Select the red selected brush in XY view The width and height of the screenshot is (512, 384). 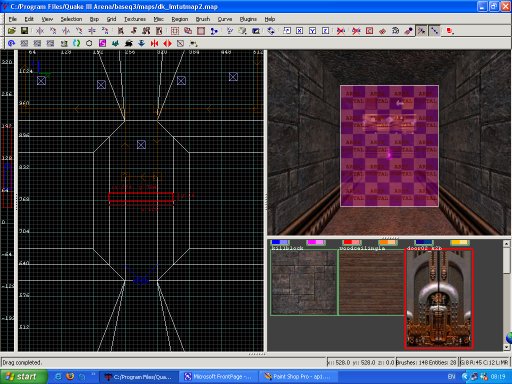[141, 197]
